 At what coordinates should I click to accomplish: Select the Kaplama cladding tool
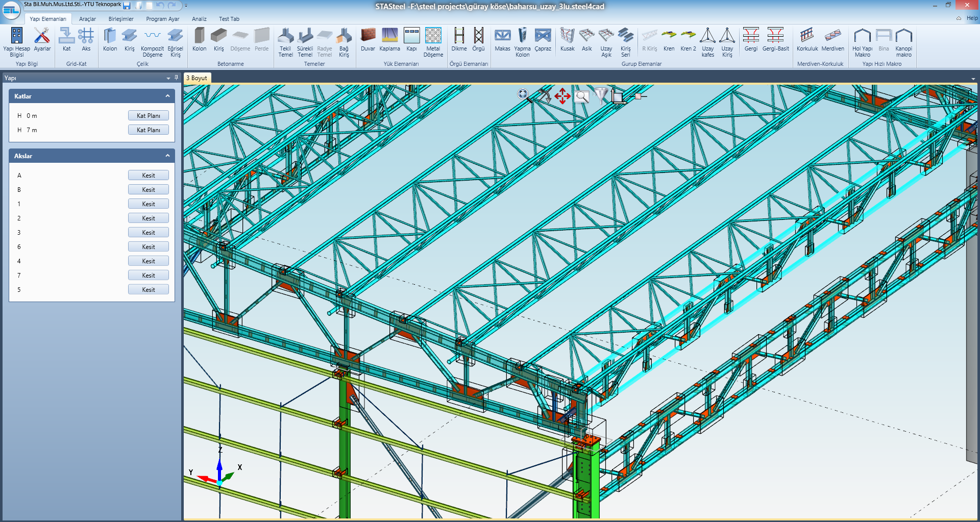[389, 40]
